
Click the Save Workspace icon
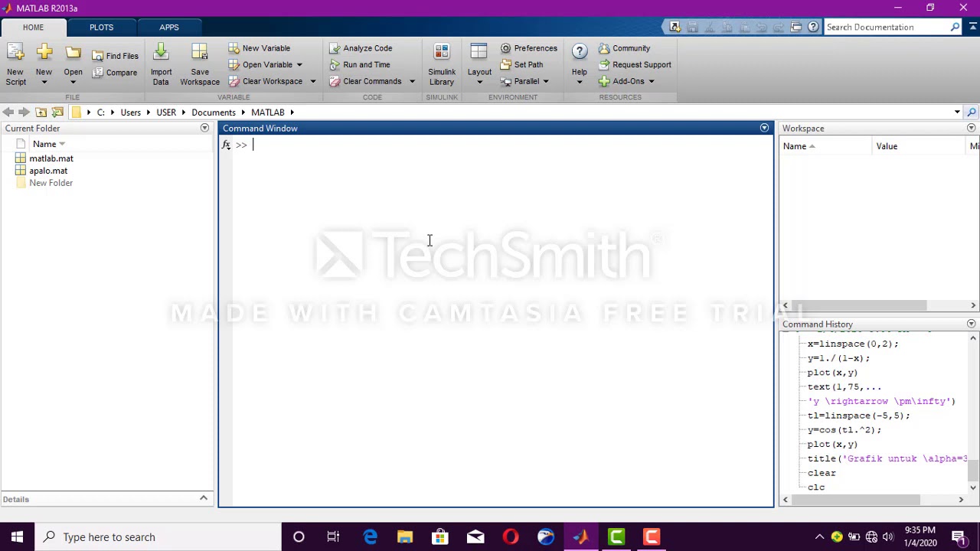click(x=199, y=53)
